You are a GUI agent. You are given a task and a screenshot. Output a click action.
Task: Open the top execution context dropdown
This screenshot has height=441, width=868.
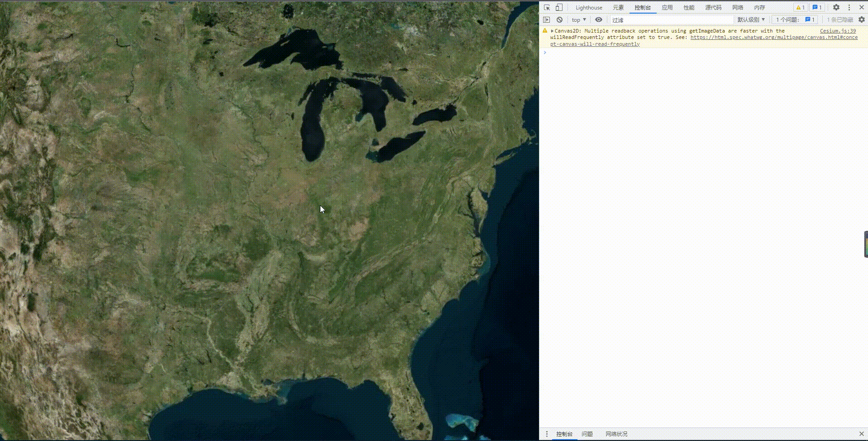coord(578,19)
